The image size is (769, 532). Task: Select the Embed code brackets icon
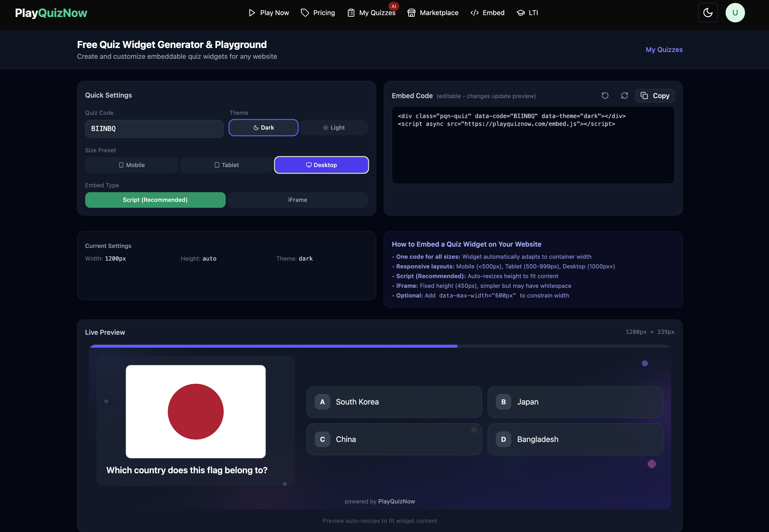point(474,13)
